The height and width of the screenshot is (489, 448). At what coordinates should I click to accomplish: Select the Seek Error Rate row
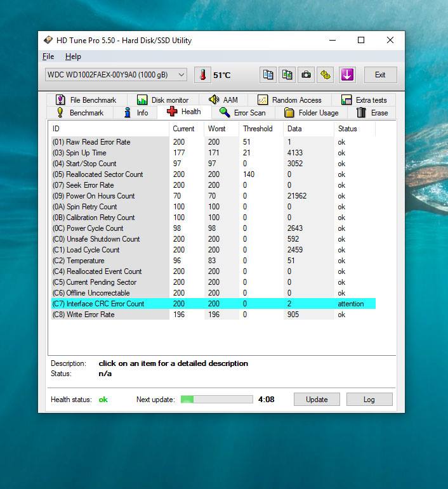213,185
